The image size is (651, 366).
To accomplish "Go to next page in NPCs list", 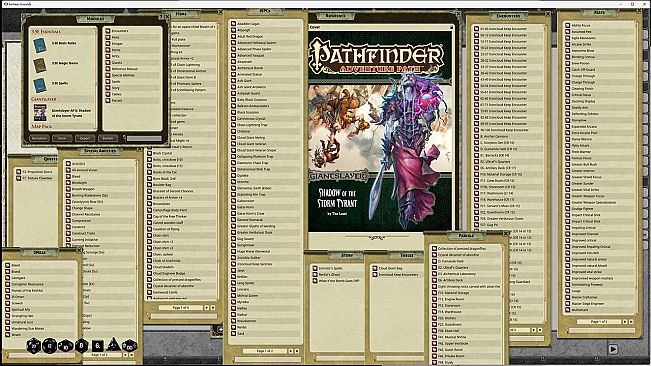I will click(290, 351).
